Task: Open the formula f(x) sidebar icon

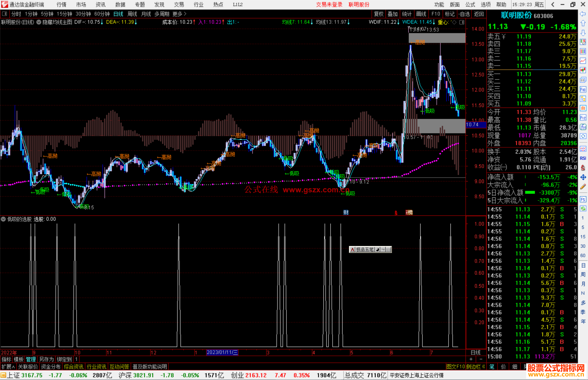Action: [583, 127]
